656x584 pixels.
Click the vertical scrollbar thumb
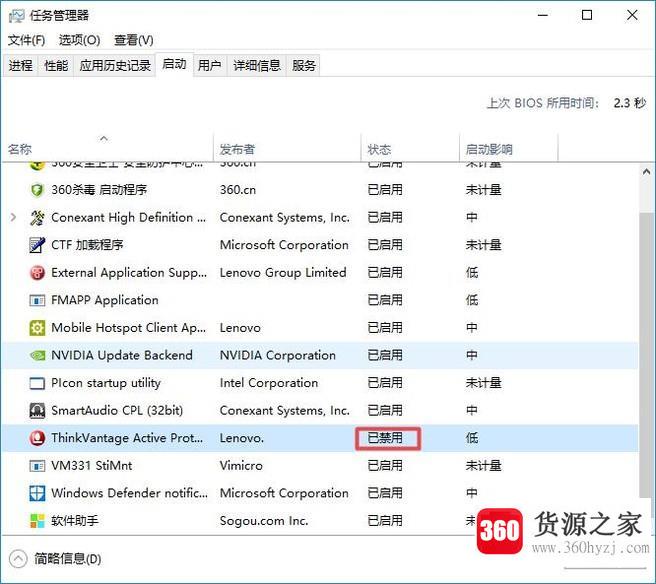tap(646, 355)
